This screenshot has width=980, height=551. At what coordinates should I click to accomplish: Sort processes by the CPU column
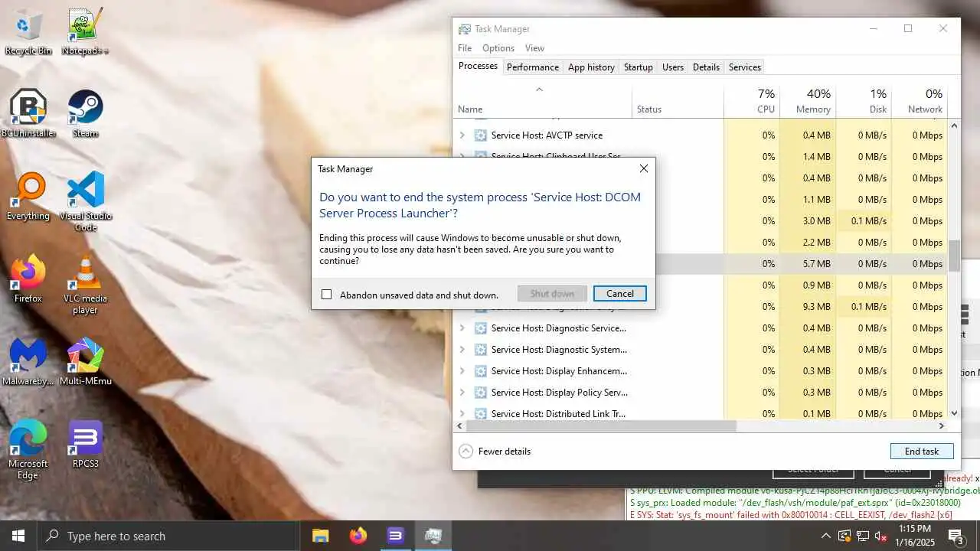pos(751,101)
